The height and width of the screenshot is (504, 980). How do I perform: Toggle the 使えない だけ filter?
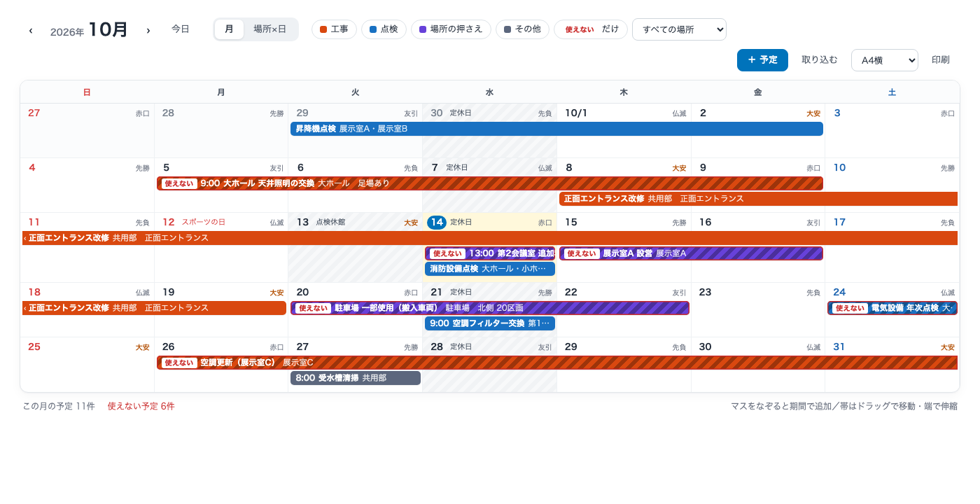pyautogui.click(x=591, y=29)
